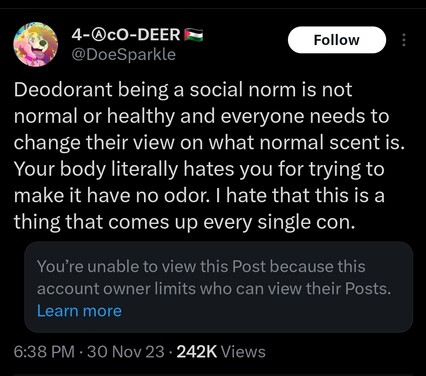Select the unavailable quoted post box
Image resolution: width=426 pixels, height=376 pixels.
pos(219,287)
